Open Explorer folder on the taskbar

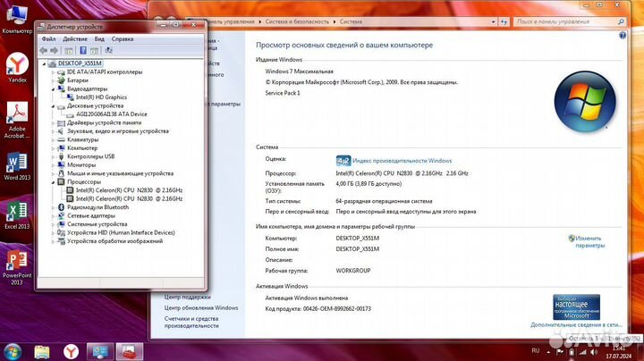coord(42,351)
